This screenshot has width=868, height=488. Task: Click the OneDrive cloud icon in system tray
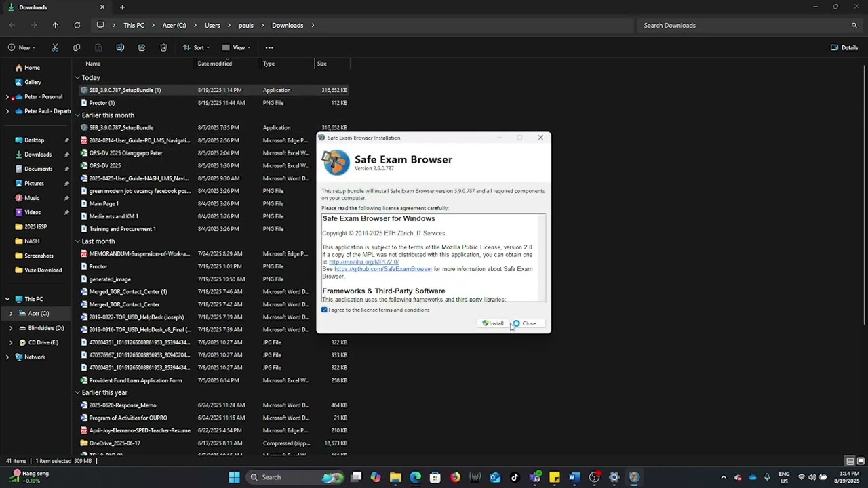click(x=753, y=477)
